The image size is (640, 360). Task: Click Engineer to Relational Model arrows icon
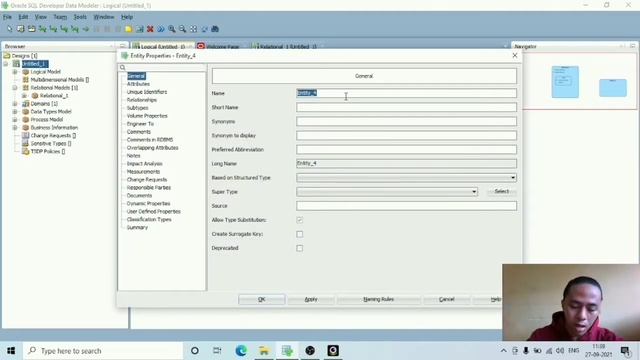[161, 29]
